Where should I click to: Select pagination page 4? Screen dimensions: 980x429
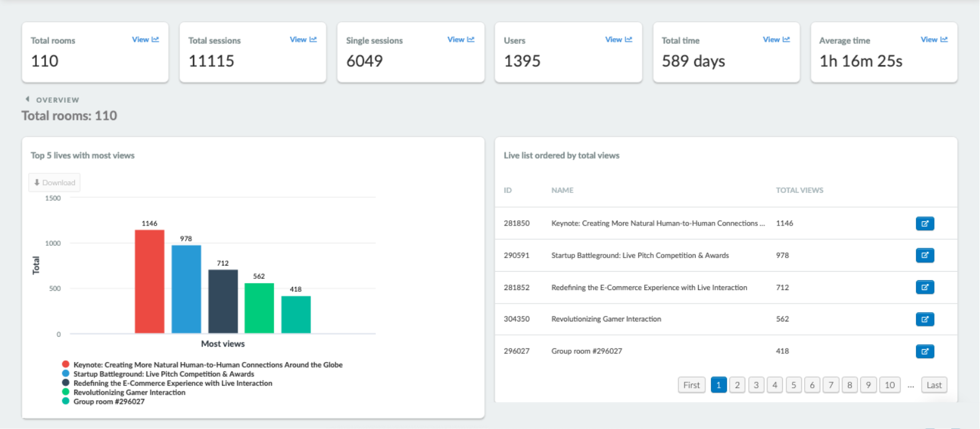pos(775,385)
